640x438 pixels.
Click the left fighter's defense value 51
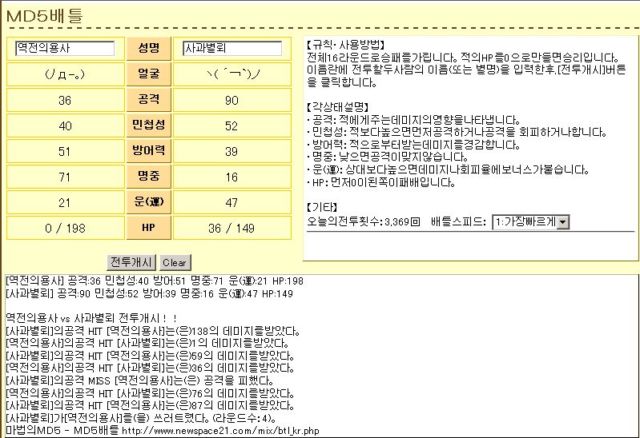coord(64,152)
